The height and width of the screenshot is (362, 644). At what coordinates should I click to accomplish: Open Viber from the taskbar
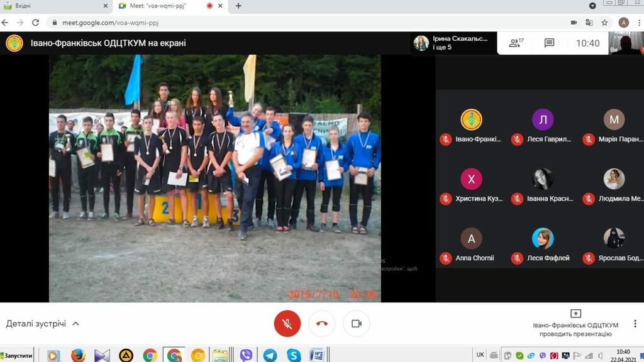coord(246,355)
